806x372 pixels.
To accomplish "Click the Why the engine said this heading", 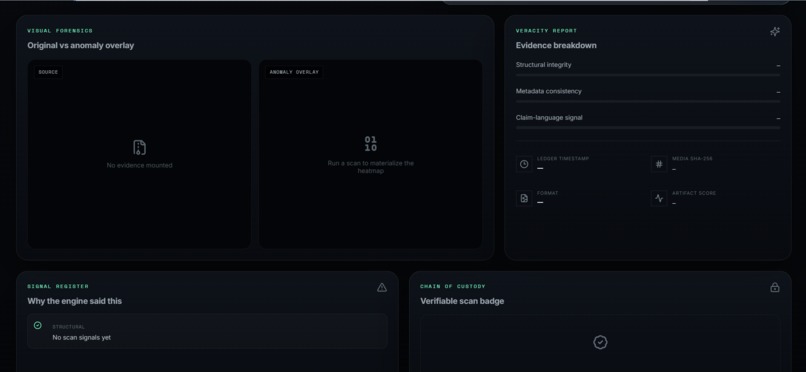I will [x=75, y=301].
